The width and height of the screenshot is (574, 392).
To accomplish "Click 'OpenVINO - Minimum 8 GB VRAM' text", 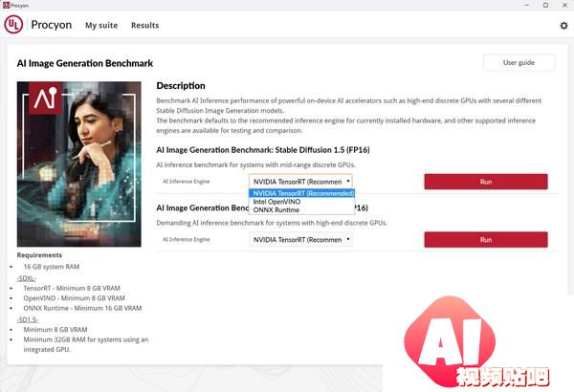I will [74, 298].
